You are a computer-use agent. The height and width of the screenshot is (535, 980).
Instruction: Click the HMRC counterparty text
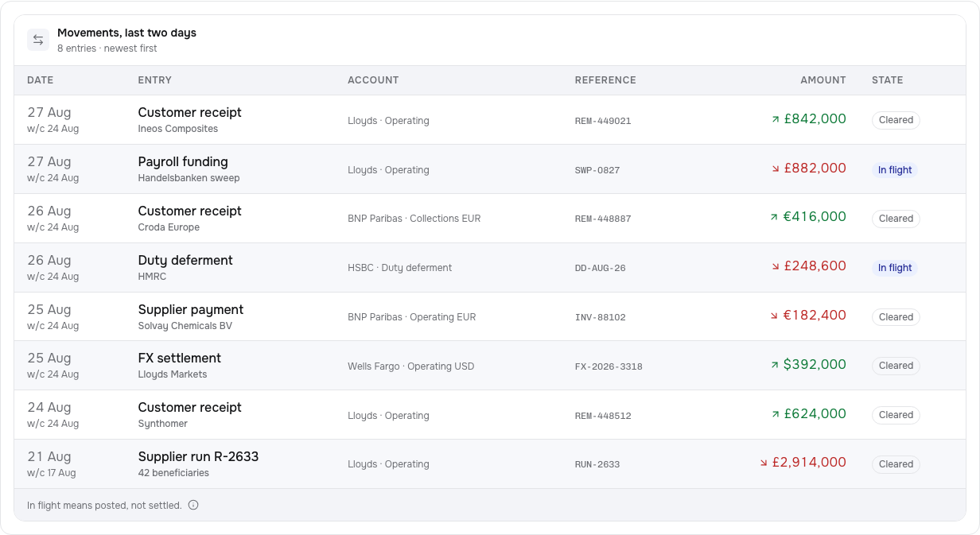(x=152, y=277)
